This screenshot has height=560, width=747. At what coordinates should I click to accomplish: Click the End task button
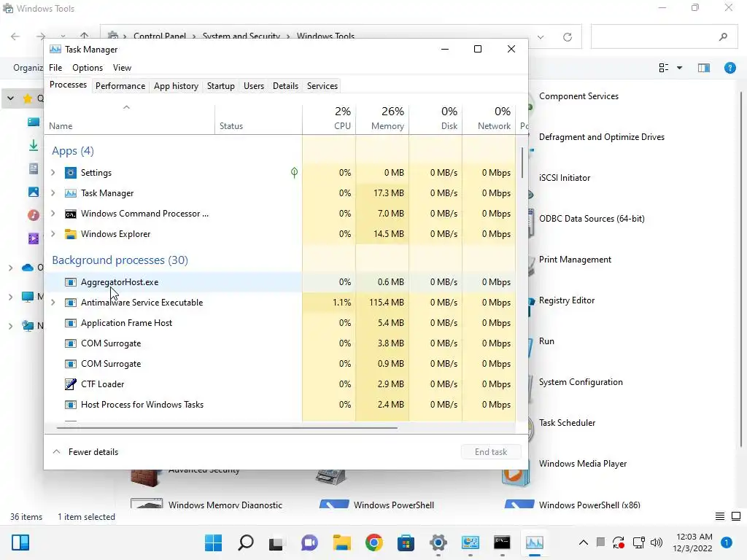click(491, 452)
